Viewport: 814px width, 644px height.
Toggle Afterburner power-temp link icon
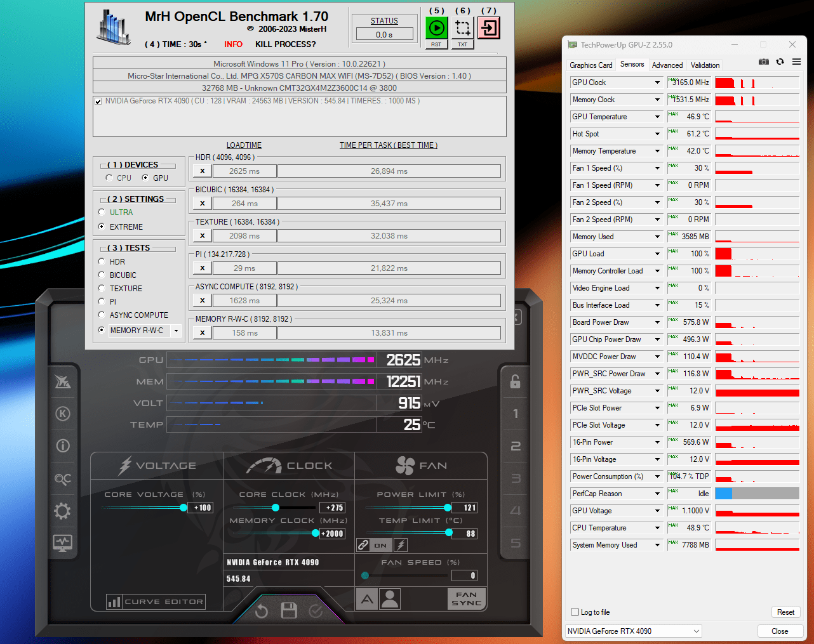click(363, 545)
